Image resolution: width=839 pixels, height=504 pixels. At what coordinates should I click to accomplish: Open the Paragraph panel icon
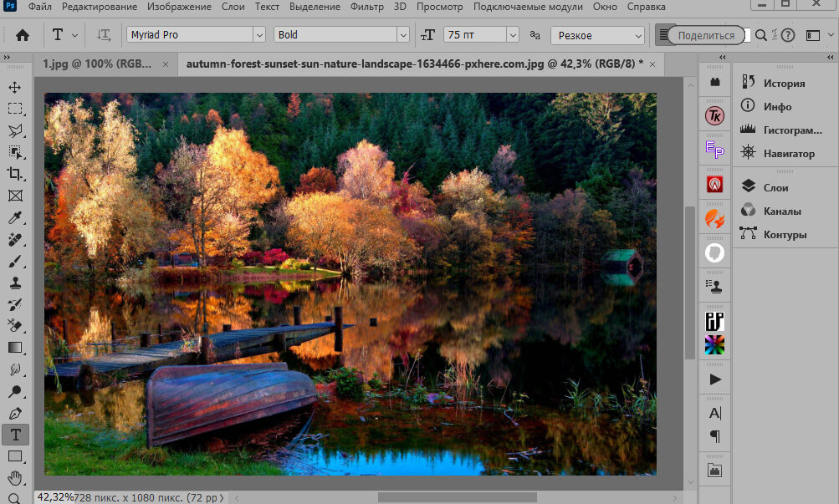tap(715, 436)
